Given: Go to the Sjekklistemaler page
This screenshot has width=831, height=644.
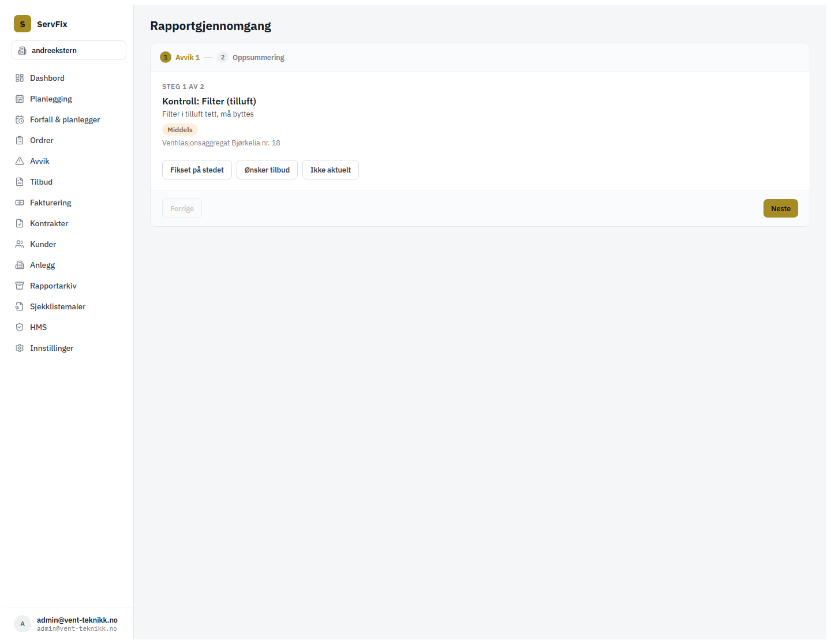Looking at the screenshot, I should [69, 306].
